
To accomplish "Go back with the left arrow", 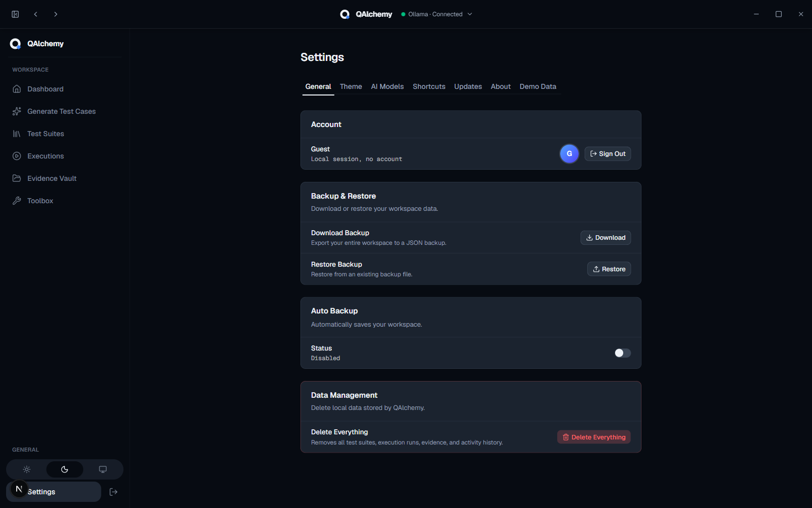I will [x=36, y=14].
